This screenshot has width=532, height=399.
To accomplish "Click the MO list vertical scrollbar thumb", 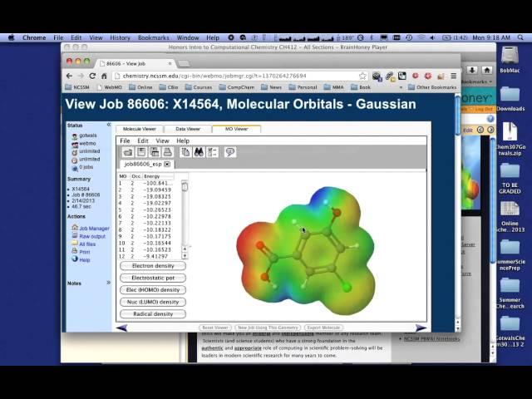I will click(x=185, y=187).
